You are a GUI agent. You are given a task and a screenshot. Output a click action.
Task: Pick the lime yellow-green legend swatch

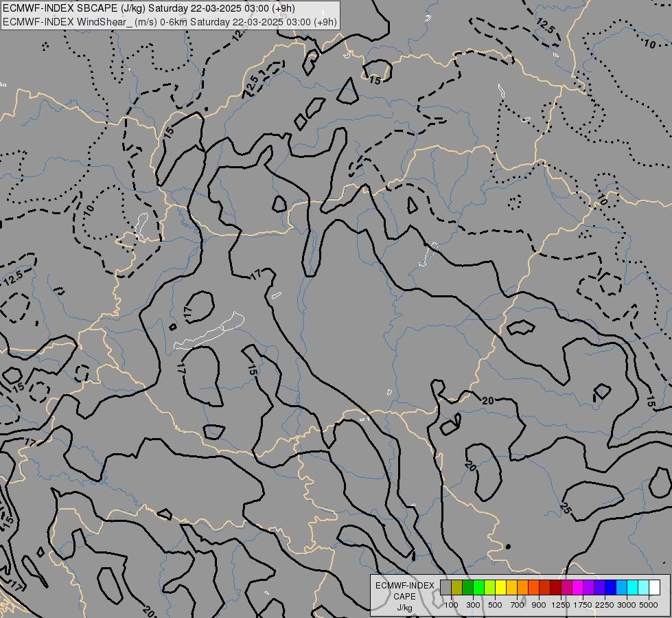pos(490,587)
